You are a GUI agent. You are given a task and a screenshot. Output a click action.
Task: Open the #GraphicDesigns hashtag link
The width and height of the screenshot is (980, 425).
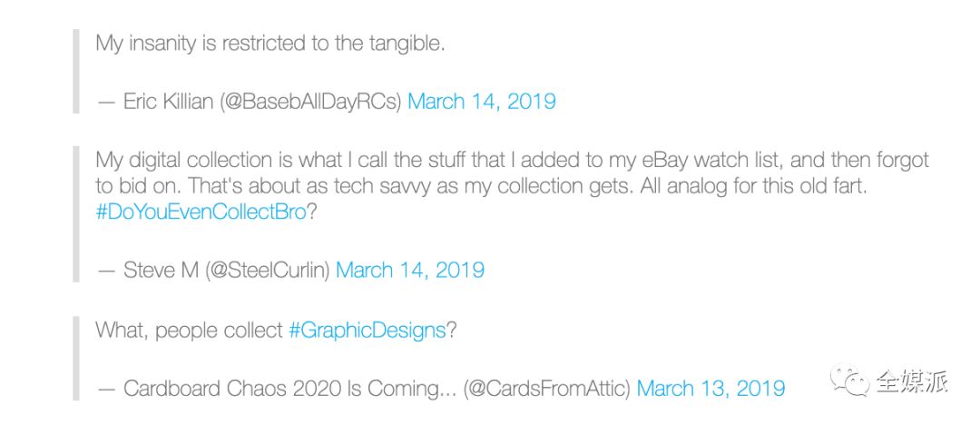coord(367,330)
